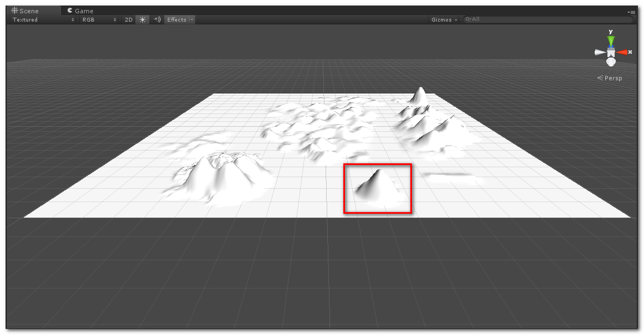Click the white bottom gizmo cone
The width and height of the screenshot is (644, 335).
click(611, 62)
